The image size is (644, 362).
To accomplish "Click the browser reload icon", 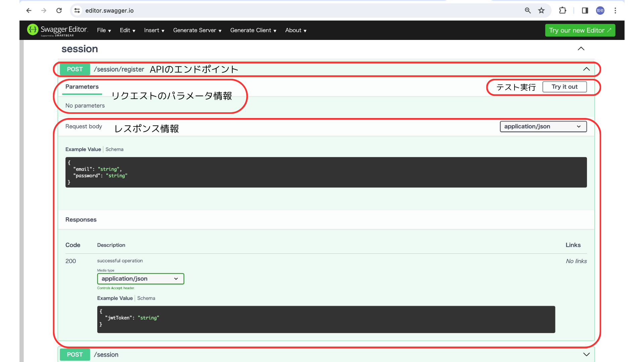I will (59, 10).
